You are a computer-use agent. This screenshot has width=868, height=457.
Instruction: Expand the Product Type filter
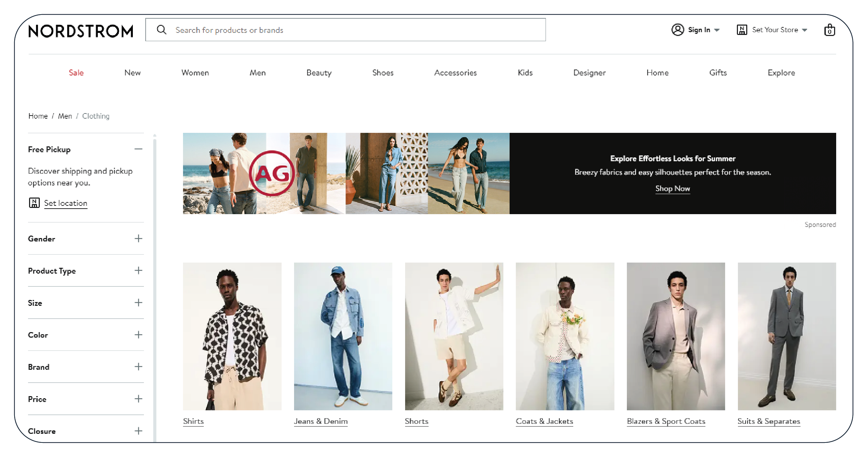tap(138, 271)
